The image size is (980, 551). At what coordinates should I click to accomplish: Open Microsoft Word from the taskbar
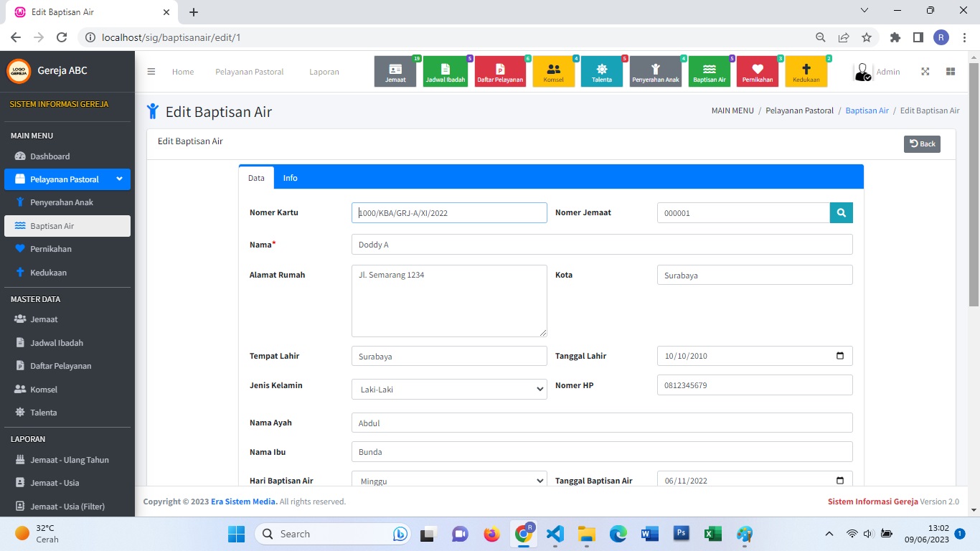click(x=650, y=534)
